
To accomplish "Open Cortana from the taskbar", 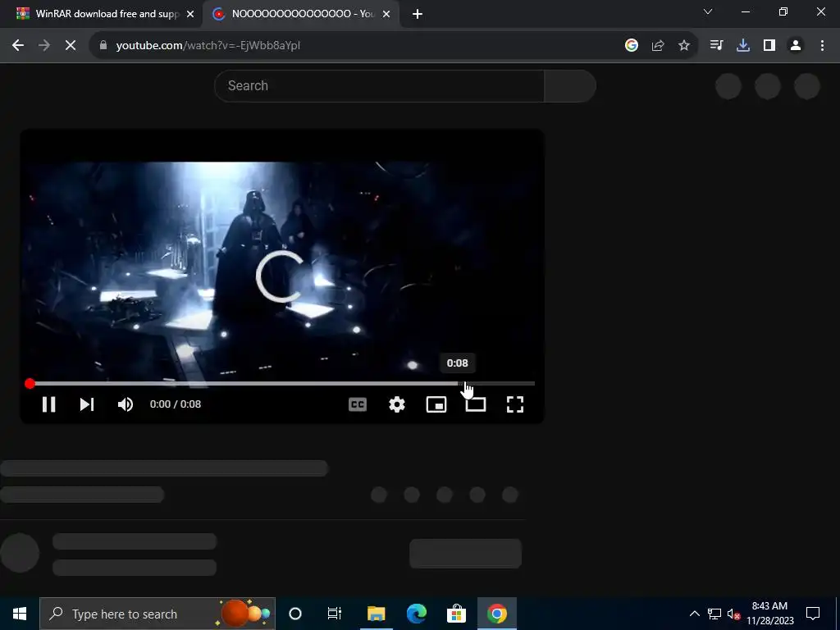I will 295,614.
